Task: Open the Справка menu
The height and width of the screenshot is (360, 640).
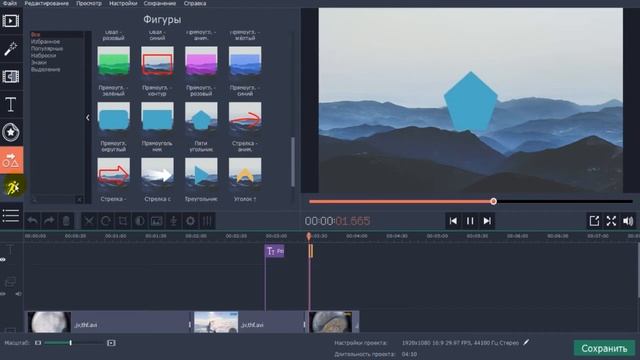Action: pyautogui.click(x=195, y=3)
